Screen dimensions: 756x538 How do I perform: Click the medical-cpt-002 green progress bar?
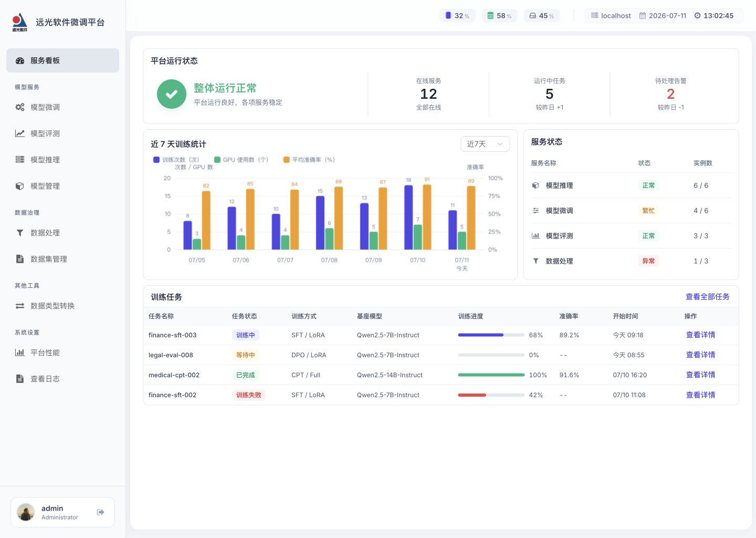pos(491,375)
